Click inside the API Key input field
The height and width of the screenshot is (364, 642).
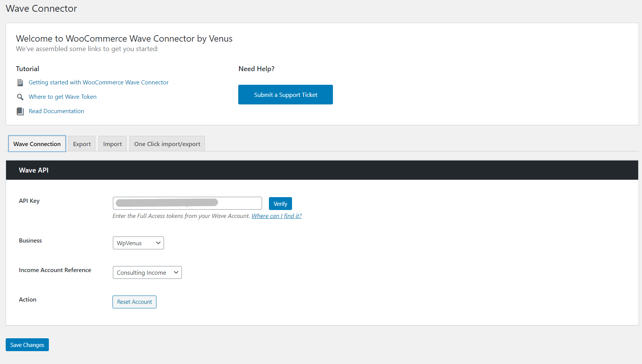pyautogui.click(x=187, y=203)
